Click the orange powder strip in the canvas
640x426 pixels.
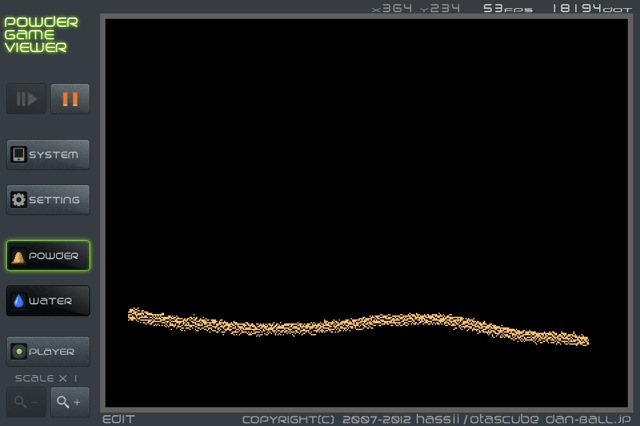(x=358, y=325)
